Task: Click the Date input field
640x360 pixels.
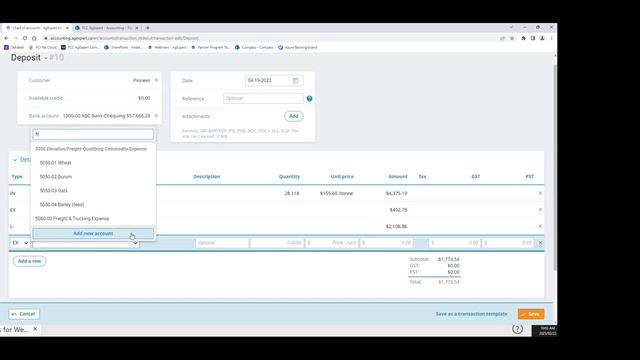Action: 274,80
